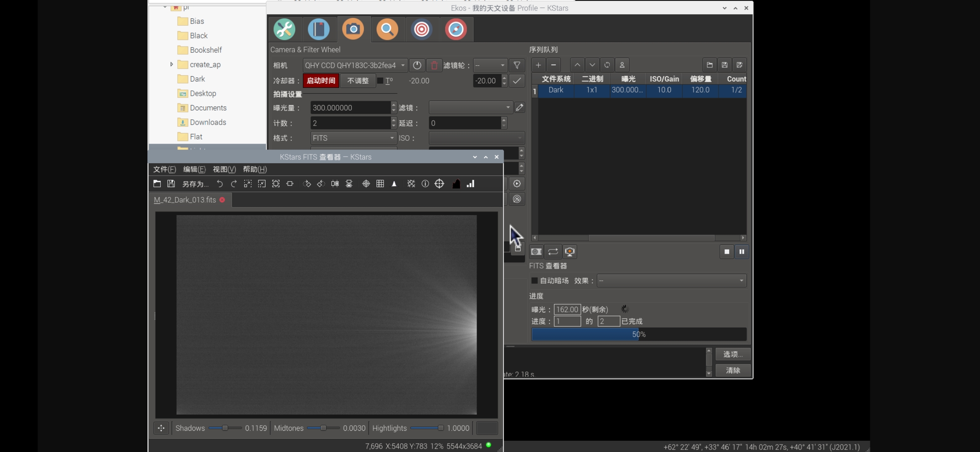The width and height of the screenshot is (980, 452).
Task: Open the Ekos Scheduler notebook module
Action: pyautogui.click(x=319, y=29)
